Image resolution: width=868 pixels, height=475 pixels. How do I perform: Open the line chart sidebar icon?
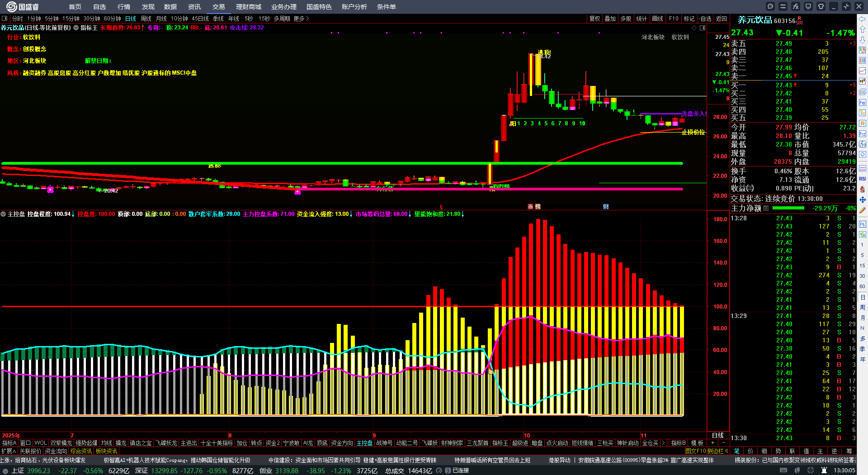pyautogui.click(x=863, y=71)
